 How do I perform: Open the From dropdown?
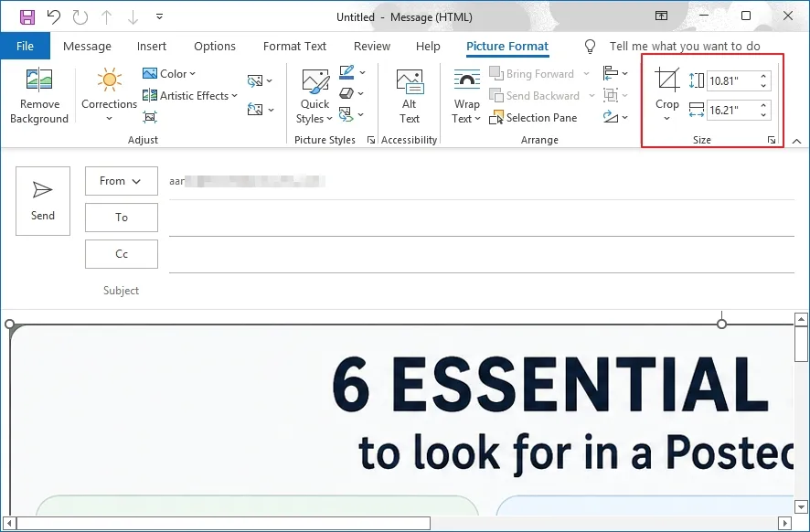click(122, 181)
